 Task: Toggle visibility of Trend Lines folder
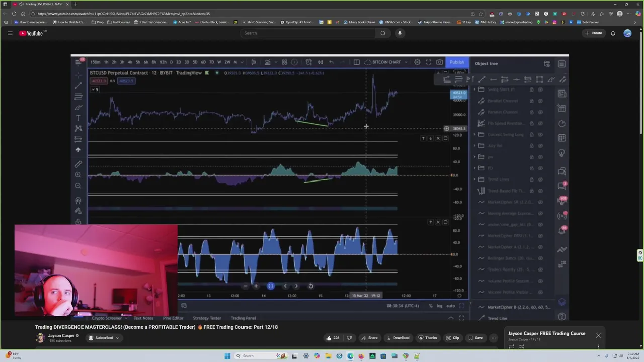(540, 179)
